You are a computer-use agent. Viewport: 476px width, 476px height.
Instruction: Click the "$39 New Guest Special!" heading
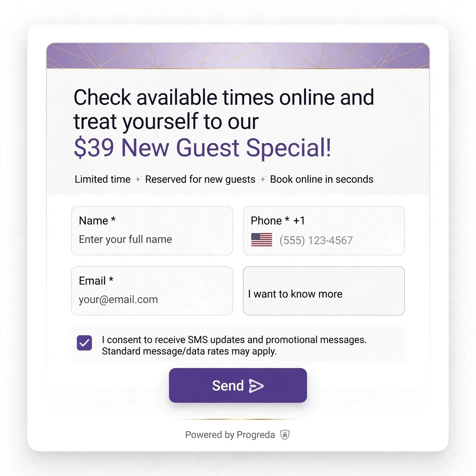[x=202, y=148]
